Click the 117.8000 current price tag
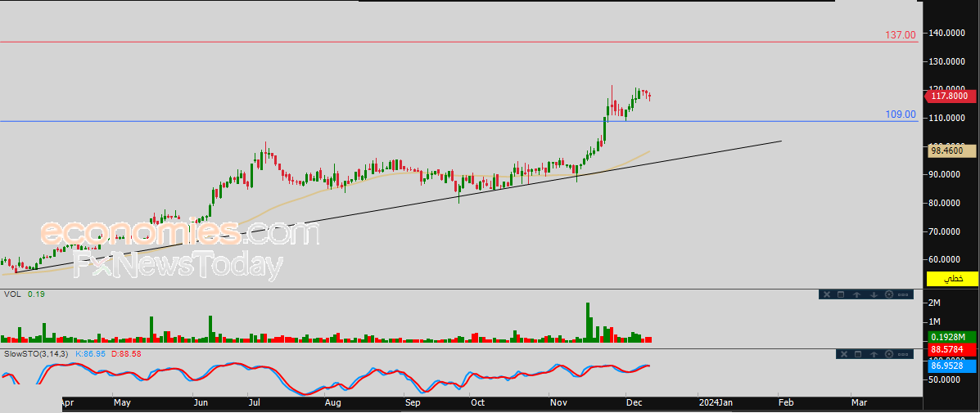The image size is (980, 413). pyautogui.click(x=950, y=96)
